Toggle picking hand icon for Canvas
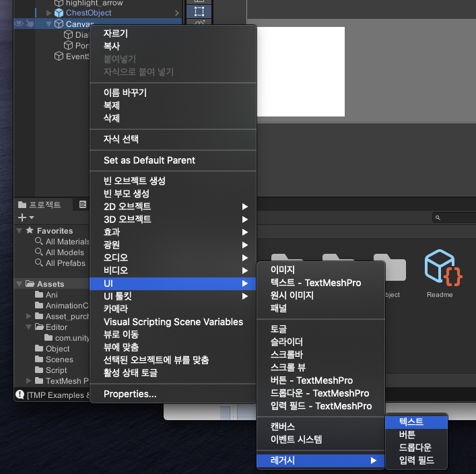Viewport: 476px width, 474px height. pyautogui.click(x=30, y=24)
